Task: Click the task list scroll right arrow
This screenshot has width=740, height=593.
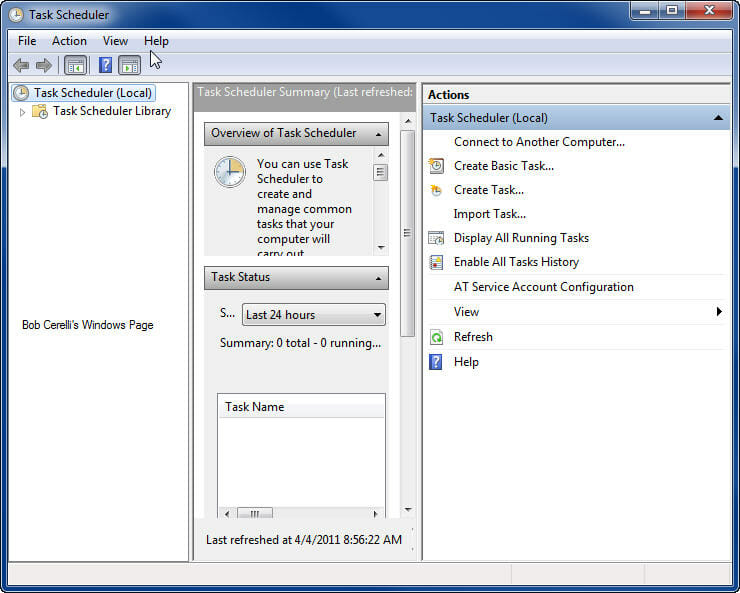Action: (x=376, y=513)
